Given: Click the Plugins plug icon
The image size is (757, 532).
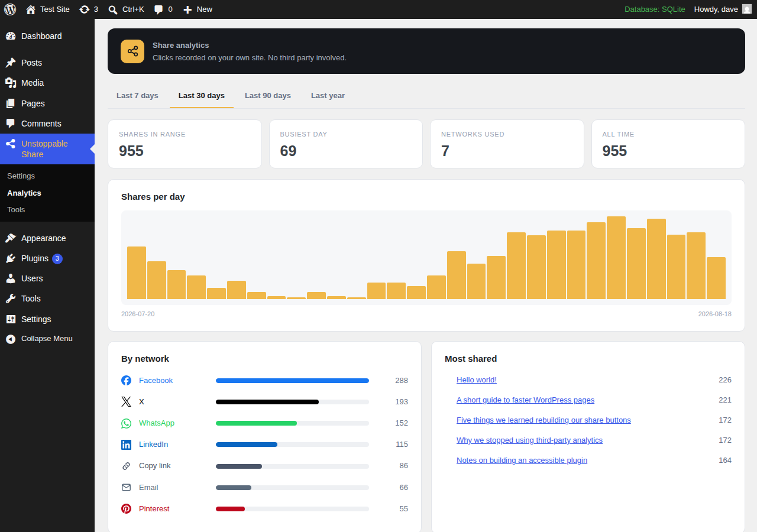Looking at the screenshot, I should click(x=11, y=258).
